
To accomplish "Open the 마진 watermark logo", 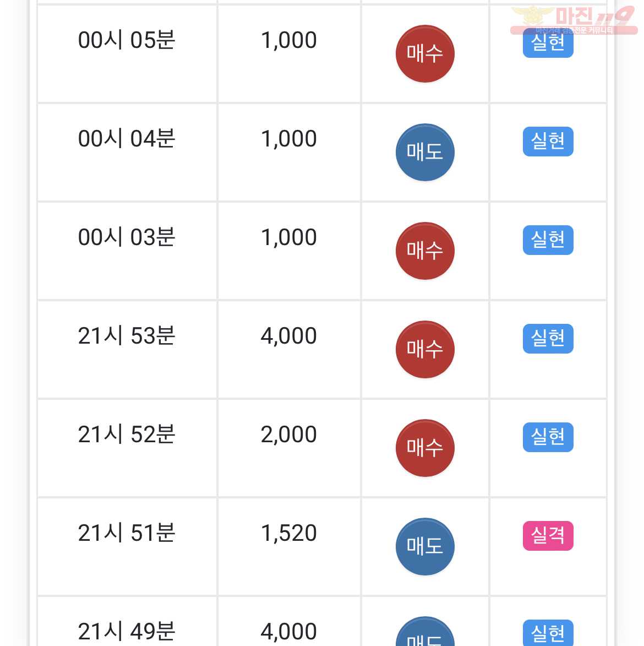I will [574, 20].
